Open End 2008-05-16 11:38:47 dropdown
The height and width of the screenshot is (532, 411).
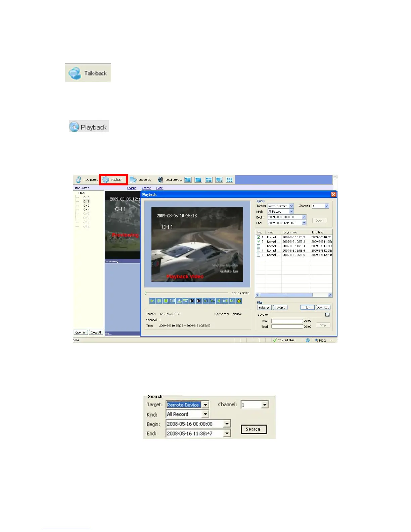point(227,434)
